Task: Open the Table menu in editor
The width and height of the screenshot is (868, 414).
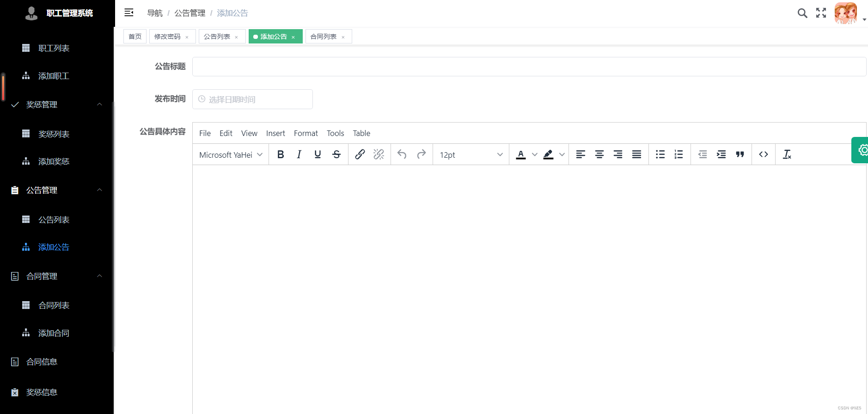Action: pos(361,133)
